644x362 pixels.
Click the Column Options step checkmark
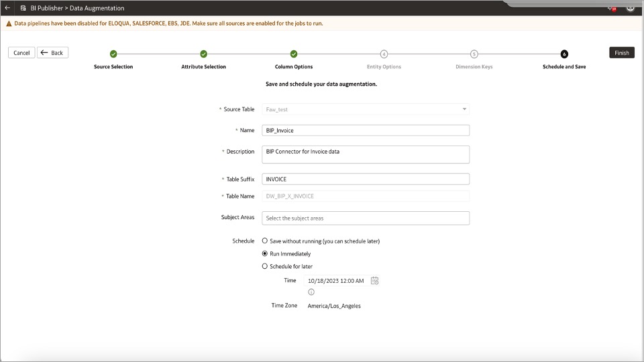click(294, 54)
